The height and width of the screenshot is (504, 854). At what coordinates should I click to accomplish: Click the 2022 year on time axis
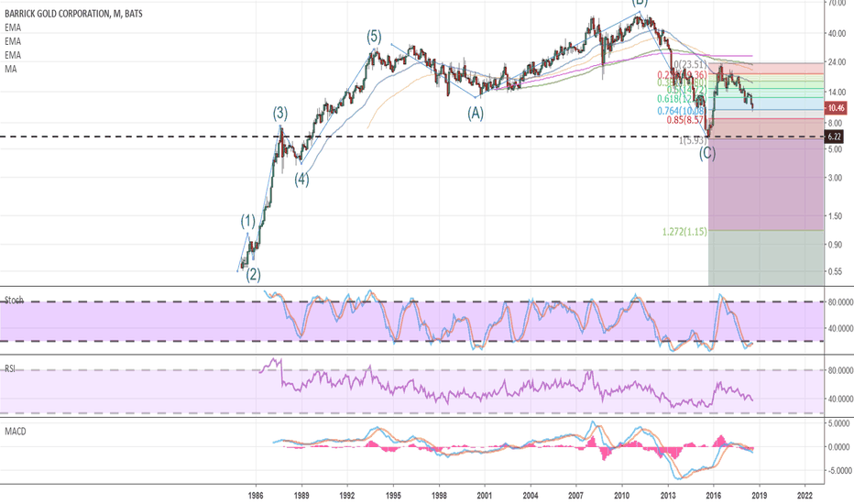805,495
